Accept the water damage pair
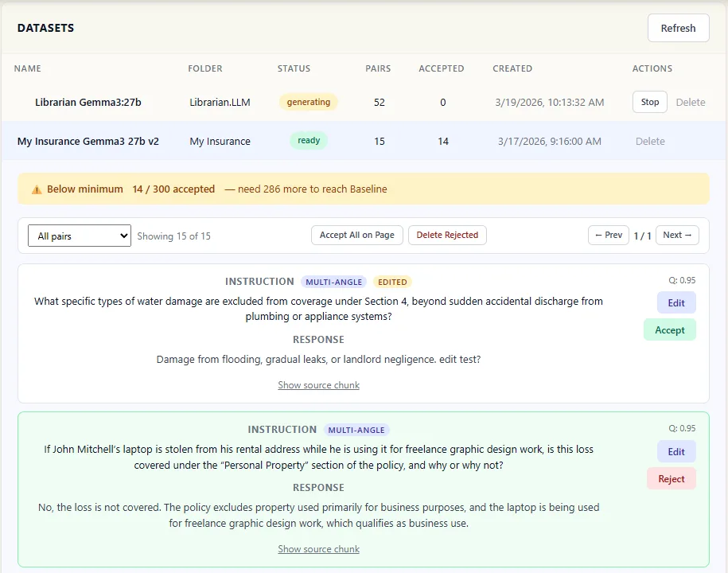 pos(669,329)
